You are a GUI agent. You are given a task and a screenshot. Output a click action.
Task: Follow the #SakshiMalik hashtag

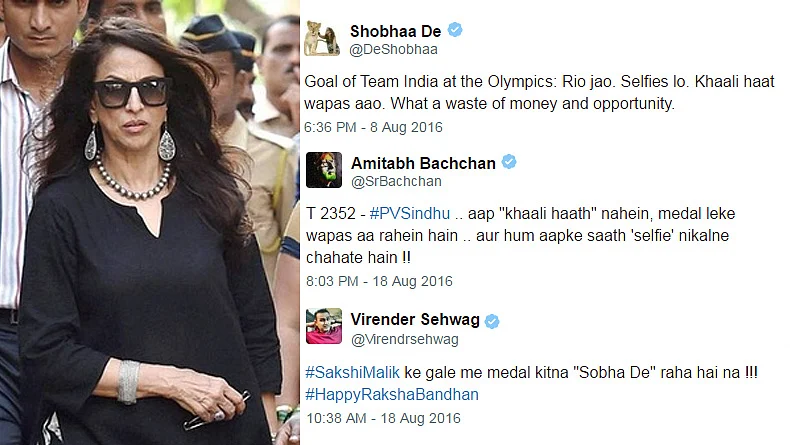pyautogui.click(x=353, y=372)
